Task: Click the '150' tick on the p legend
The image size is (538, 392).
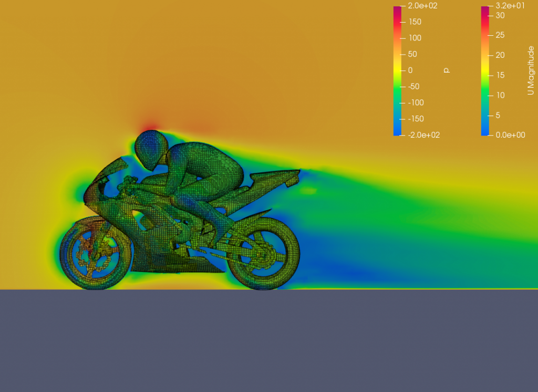Action: pos(415,22)
